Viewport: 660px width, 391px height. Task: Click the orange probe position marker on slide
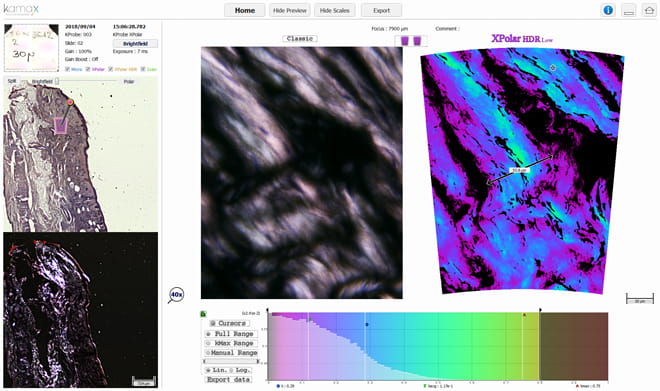coord(70,102)
